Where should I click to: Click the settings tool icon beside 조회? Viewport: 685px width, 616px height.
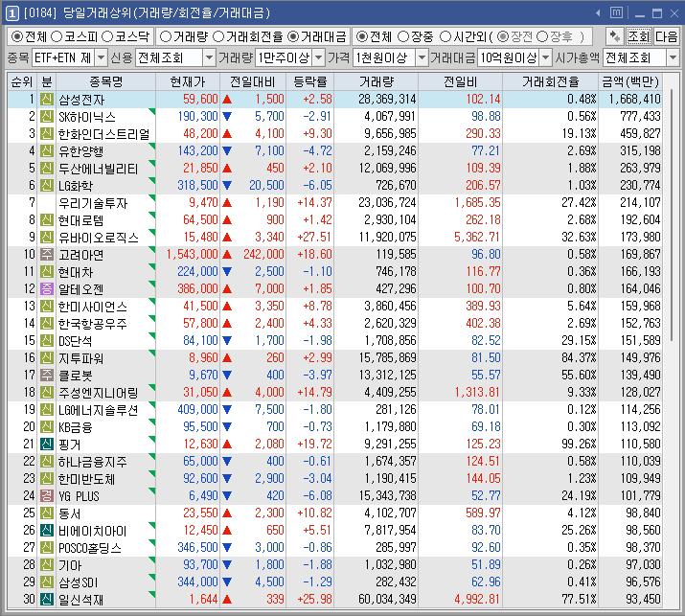615,36
